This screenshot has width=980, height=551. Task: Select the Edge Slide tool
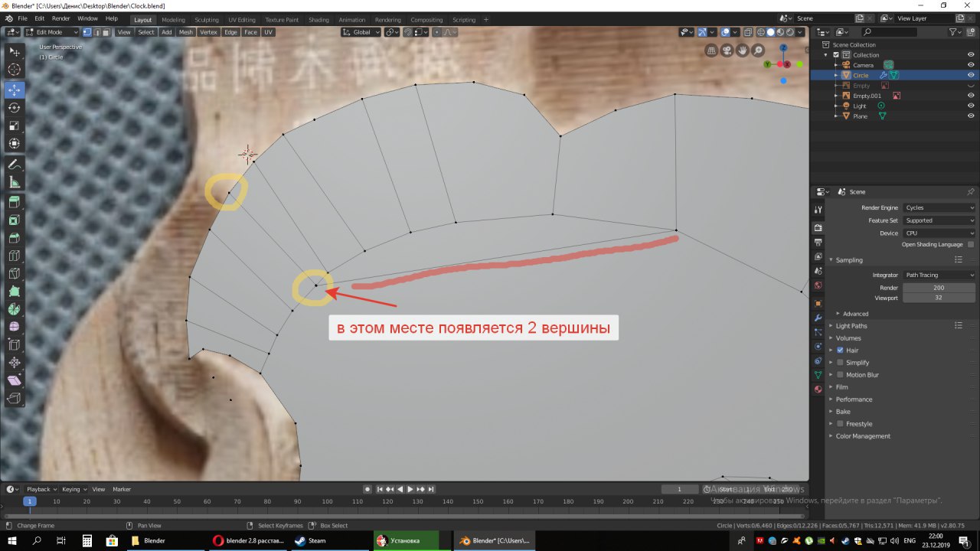(x=15, y=345)
